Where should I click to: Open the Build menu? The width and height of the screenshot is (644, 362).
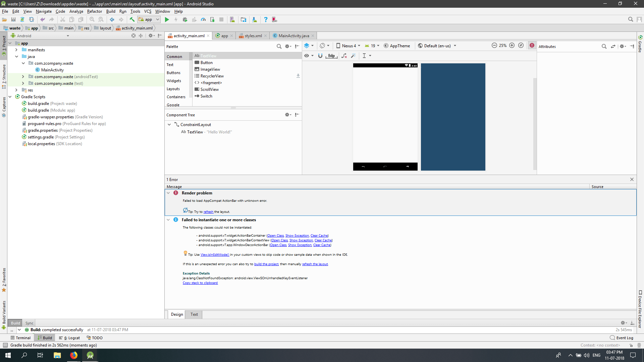(111, 11)
